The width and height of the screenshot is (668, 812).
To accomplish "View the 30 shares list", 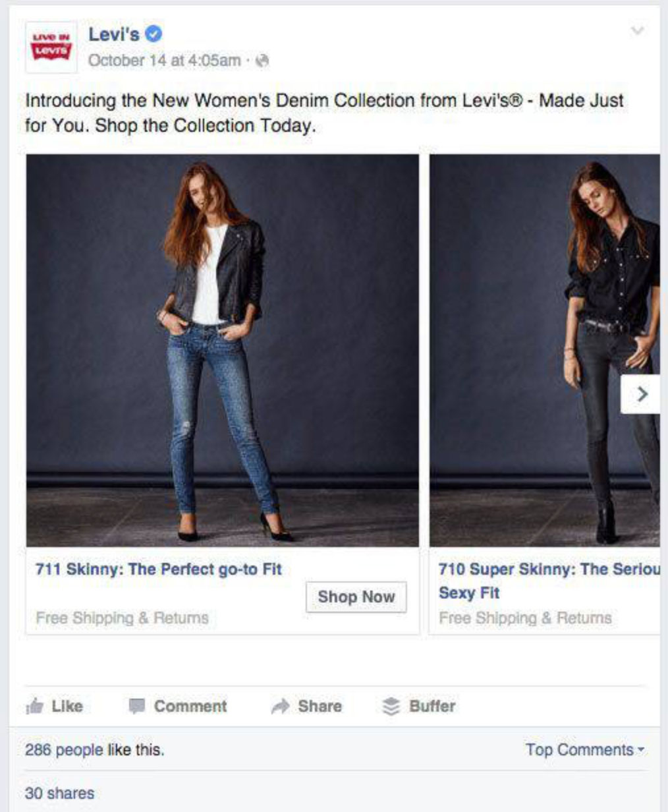I will pos(59,793).
